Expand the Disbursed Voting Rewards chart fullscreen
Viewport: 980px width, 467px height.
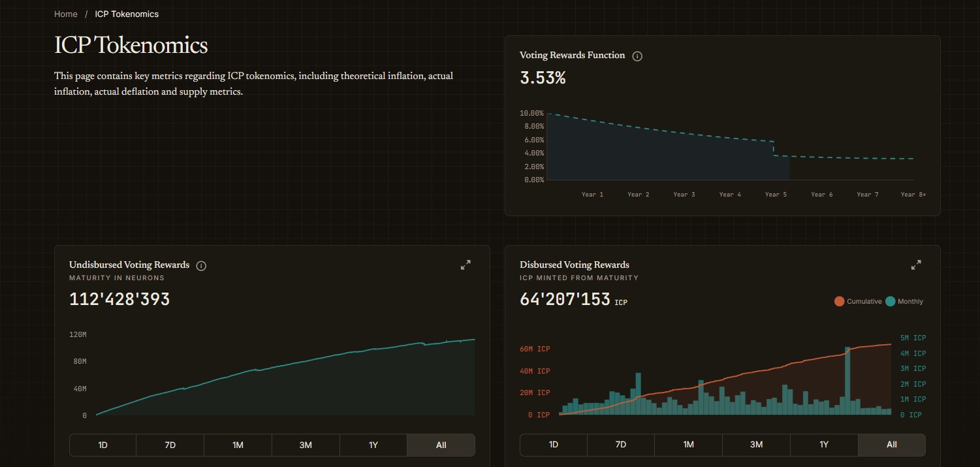coord(916,265)
